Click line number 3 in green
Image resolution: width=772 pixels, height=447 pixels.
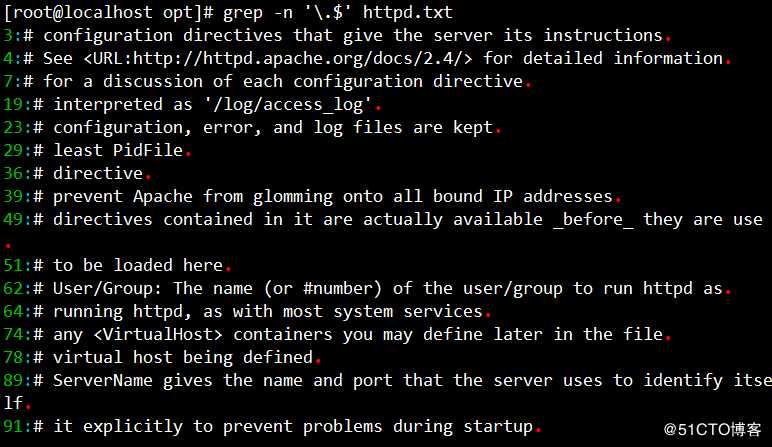(x=8, y=35)
